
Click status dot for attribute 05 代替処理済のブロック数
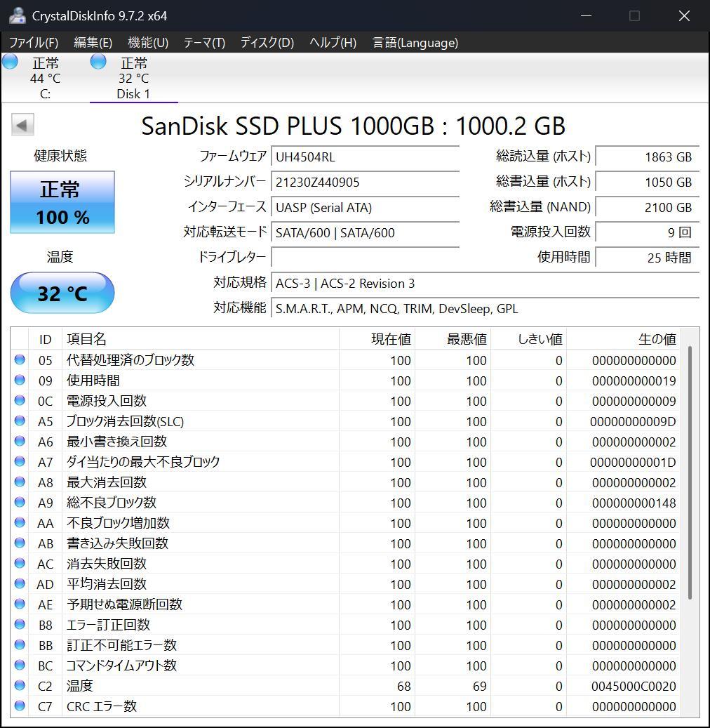[x=20, y=359]
